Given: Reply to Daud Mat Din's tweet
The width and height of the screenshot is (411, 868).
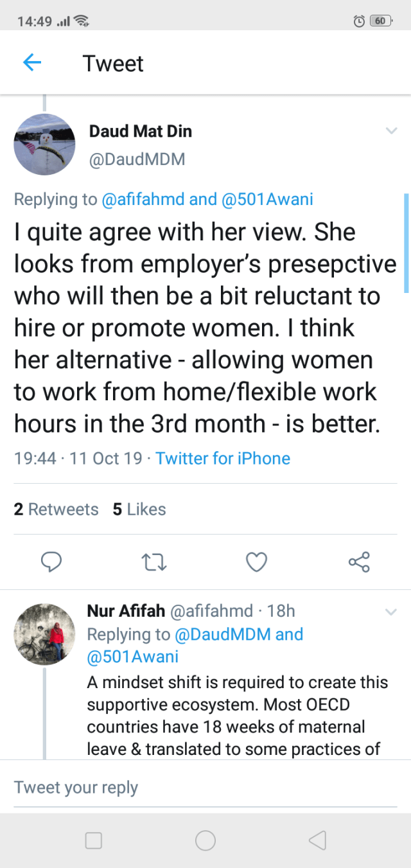Looking at the screenshot, I should point(51,563).
